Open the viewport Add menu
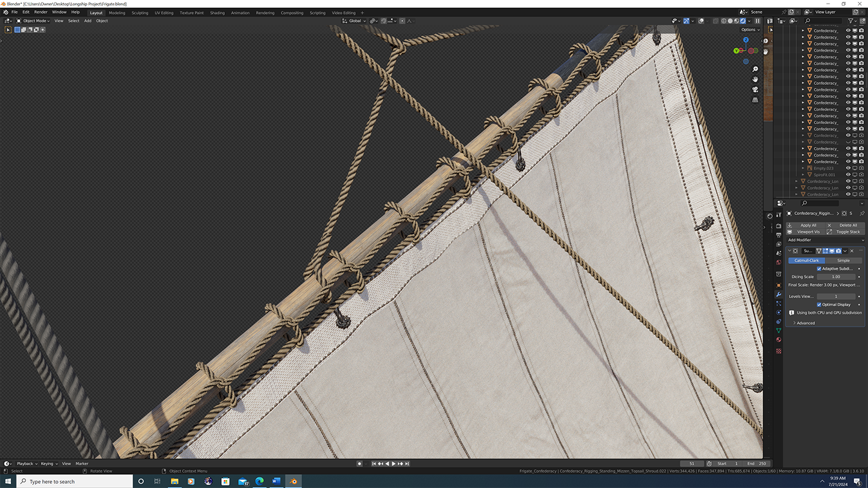The height and width of the screenshot is (488, 868). [87, 20]
